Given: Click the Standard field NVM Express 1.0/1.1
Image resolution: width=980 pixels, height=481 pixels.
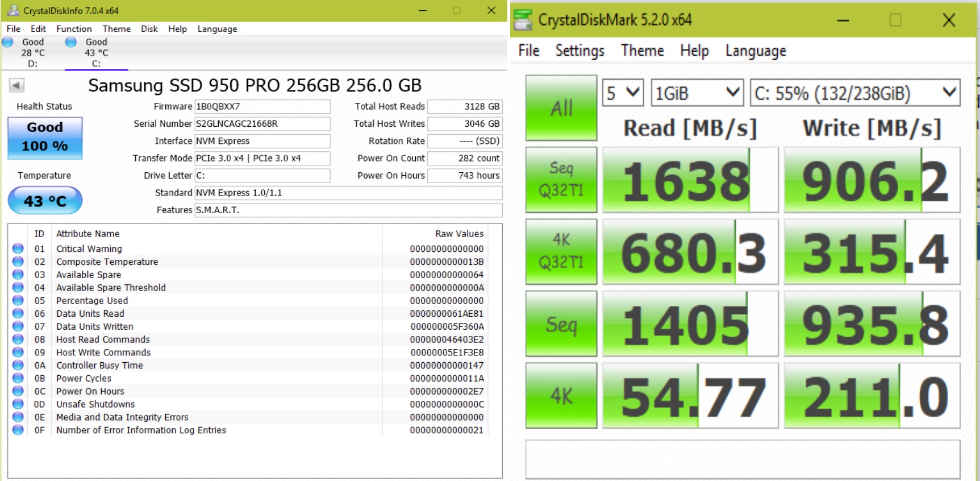Looking at the screenshot, I should (x=348, y=193).
